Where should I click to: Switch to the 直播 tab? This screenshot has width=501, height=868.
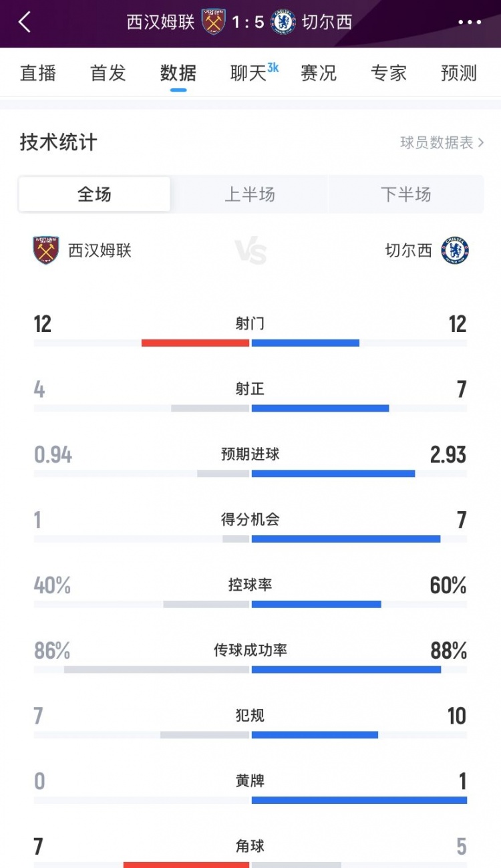tap(38, 74)
